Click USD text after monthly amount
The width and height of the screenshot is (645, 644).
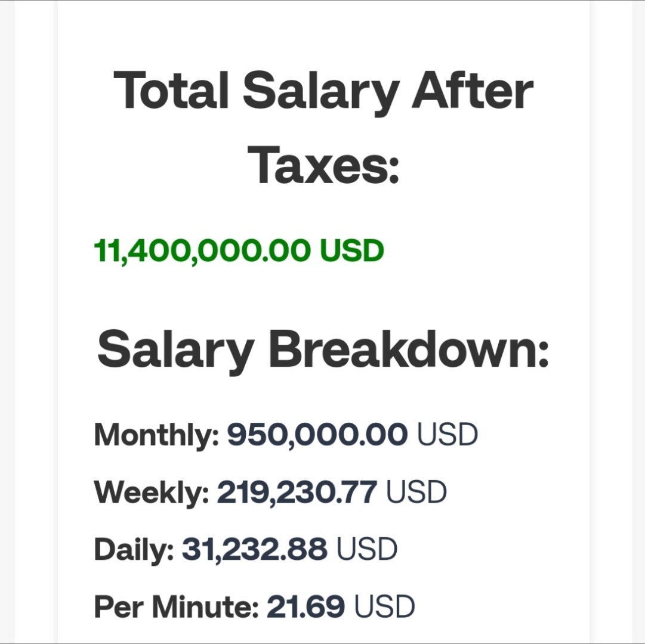coord(447,435)
